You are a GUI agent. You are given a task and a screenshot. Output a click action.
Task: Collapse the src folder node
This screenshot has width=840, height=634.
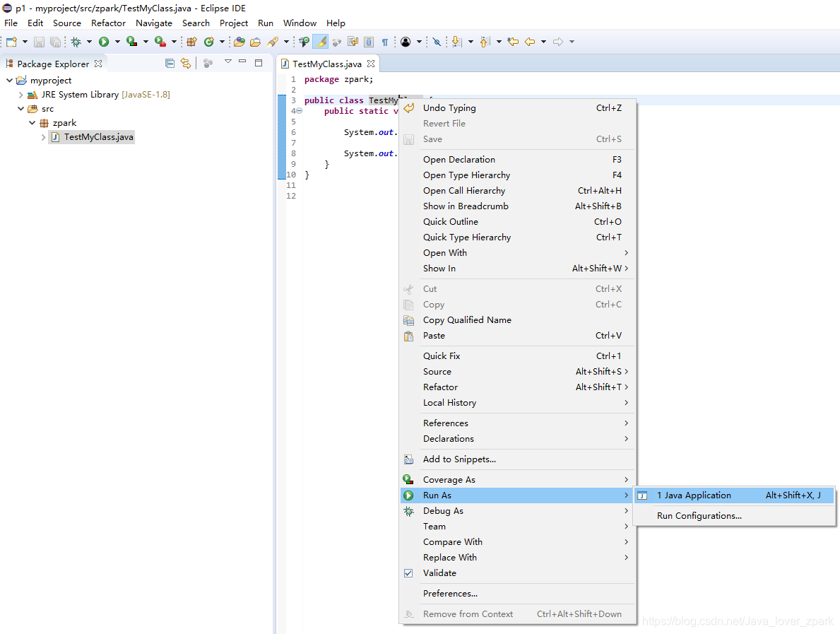(x=21, y=109)
